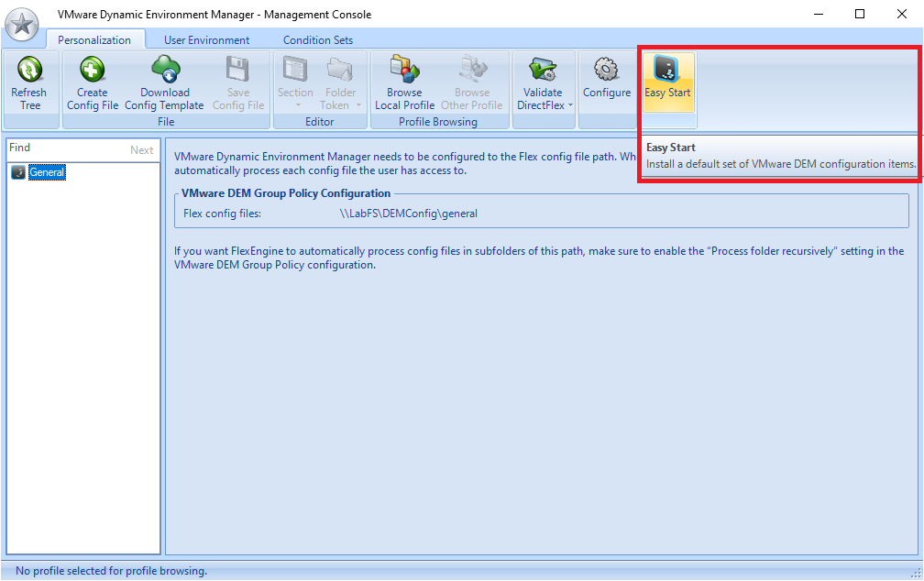Switch to the User Environment tab
Viewport: 924px width, 581px height.
206,40
